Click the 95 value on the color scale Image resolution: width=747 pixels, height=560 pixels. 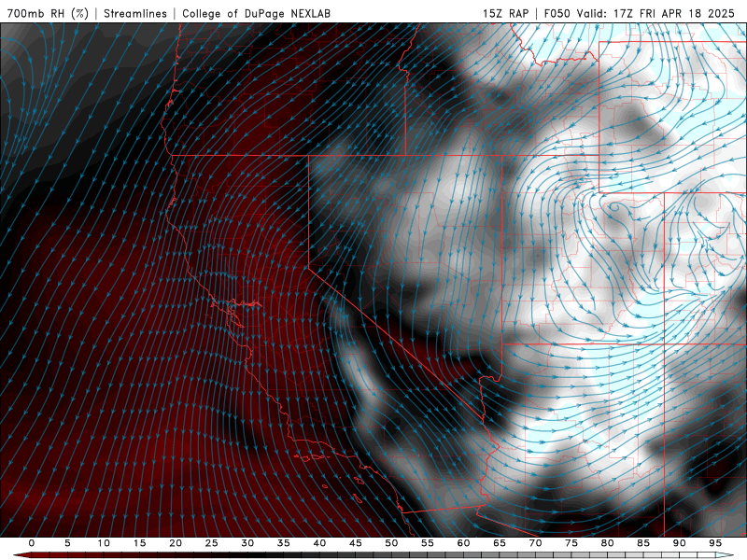715,543
